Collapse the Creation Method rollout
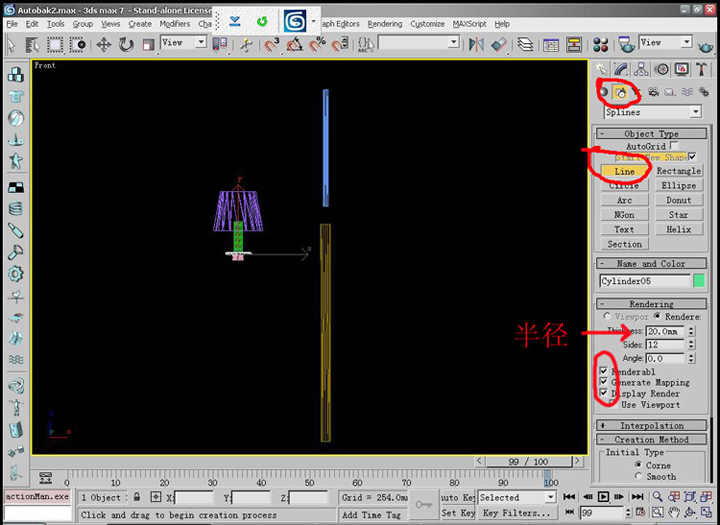The image size is (720, 525). tap(651, 440)
